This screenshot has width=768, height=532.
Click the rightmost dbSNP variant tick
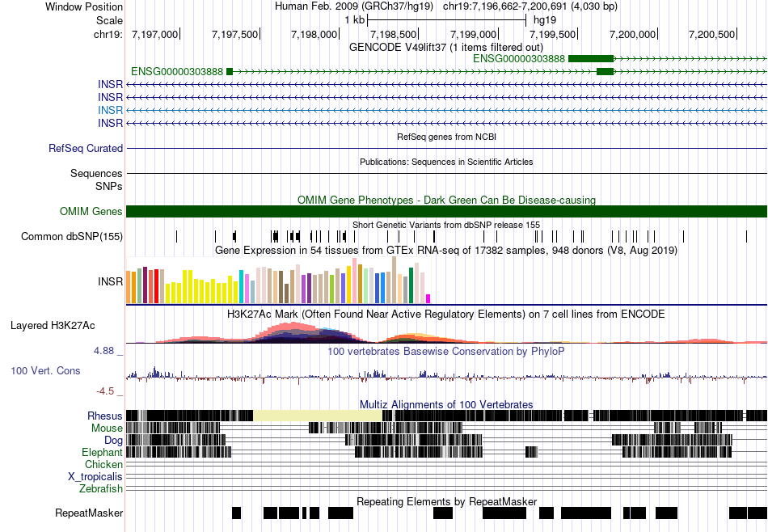pyautogui.click(x=746, y=237)
